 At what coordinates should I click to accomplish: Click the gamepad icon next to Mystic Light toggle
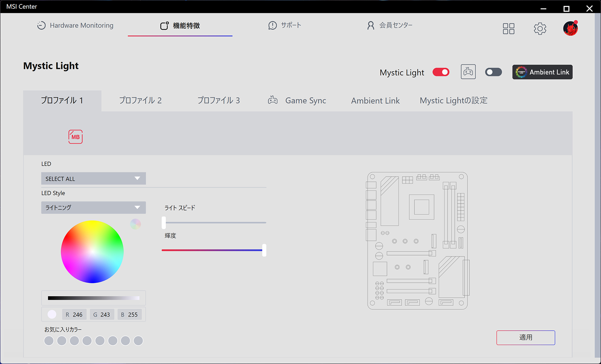click(x=468, y=72)
